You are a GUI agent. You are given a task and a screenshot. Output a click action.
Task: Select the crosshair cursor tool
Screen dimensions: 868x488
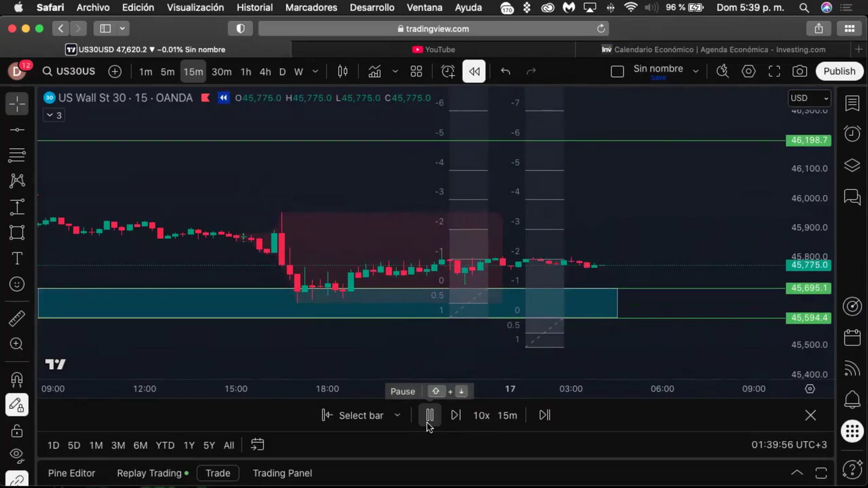[x=17, y=104]
